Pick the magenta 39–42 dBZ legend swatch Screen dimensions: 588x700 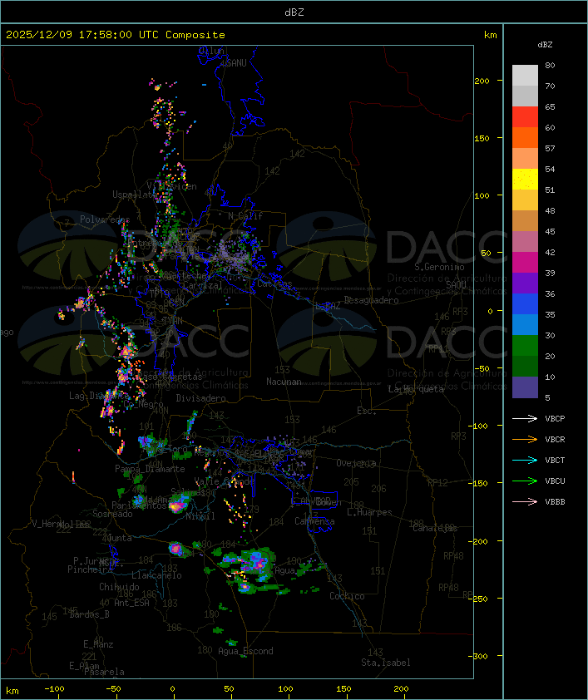click(525, 263)
